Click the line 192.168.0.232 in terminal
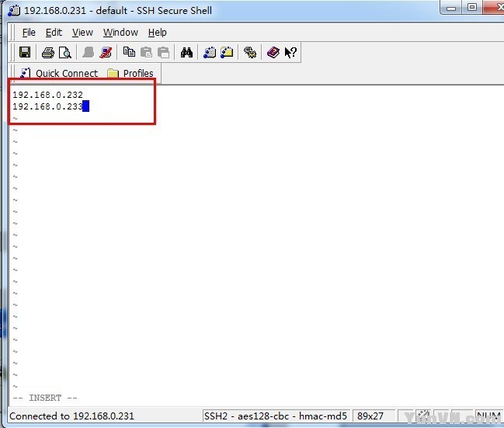The width and height of the screenshot is (504, 428). click(47, 95)
